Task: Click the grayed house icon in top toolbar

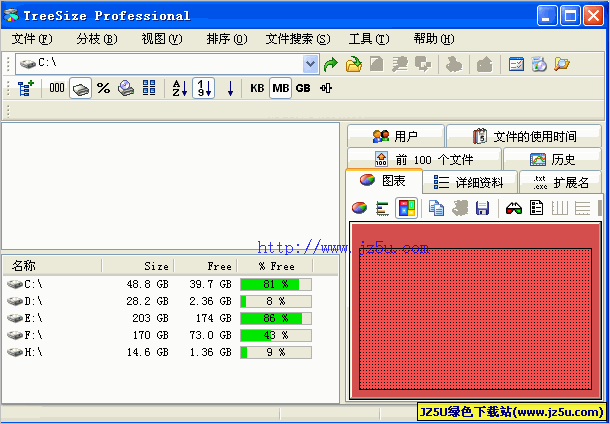Action: (x=484, y=65)
